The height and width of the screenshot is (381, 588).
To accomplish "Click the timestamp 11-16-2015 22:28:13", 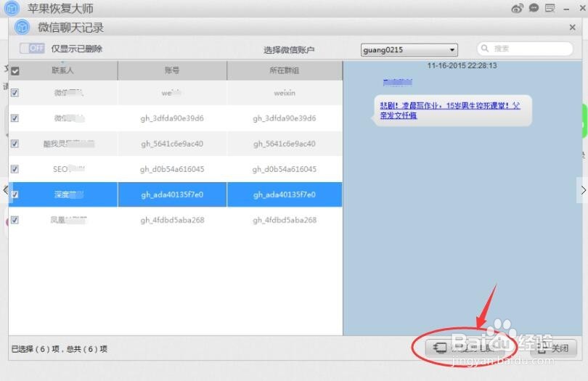I will (x=462, y=65).
